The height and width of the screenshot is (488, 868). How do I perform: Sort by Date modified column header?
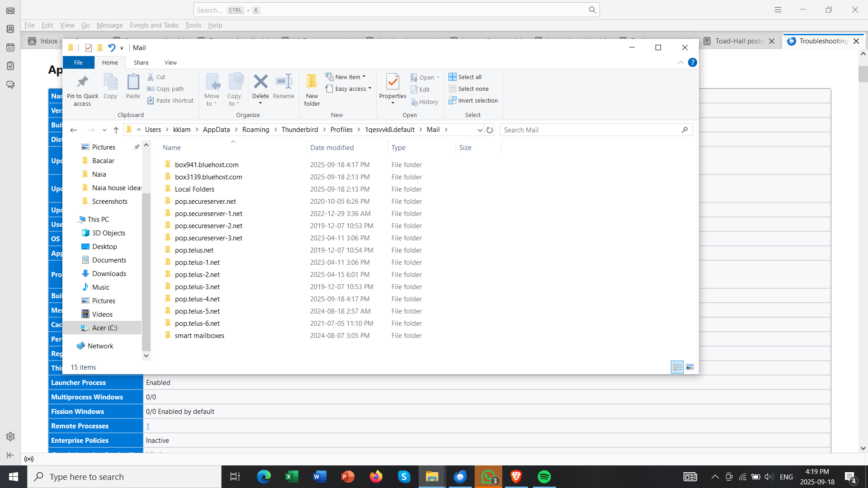[332, 148]
